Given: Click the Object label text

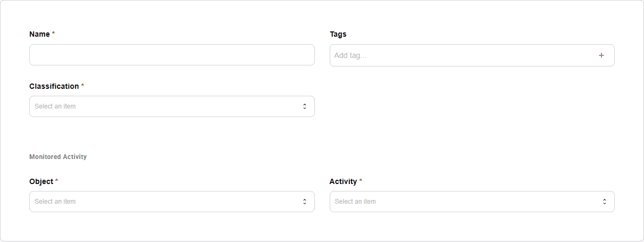Looking at the screenshot, I should click(x=41, y=181).
